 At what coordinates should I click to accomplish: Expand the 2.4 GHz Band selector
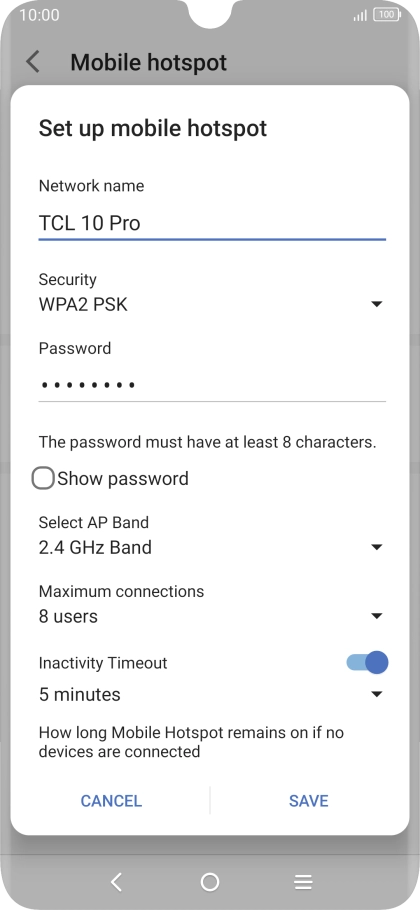click(212, 547)
